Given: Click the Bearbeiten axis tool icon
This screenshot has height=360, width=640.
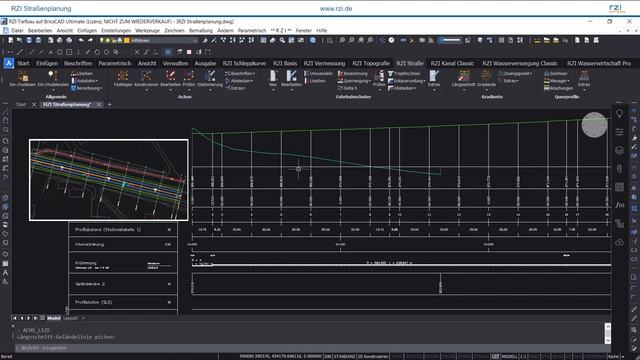Looking at the screenshot, I should (x=170, y=76).
